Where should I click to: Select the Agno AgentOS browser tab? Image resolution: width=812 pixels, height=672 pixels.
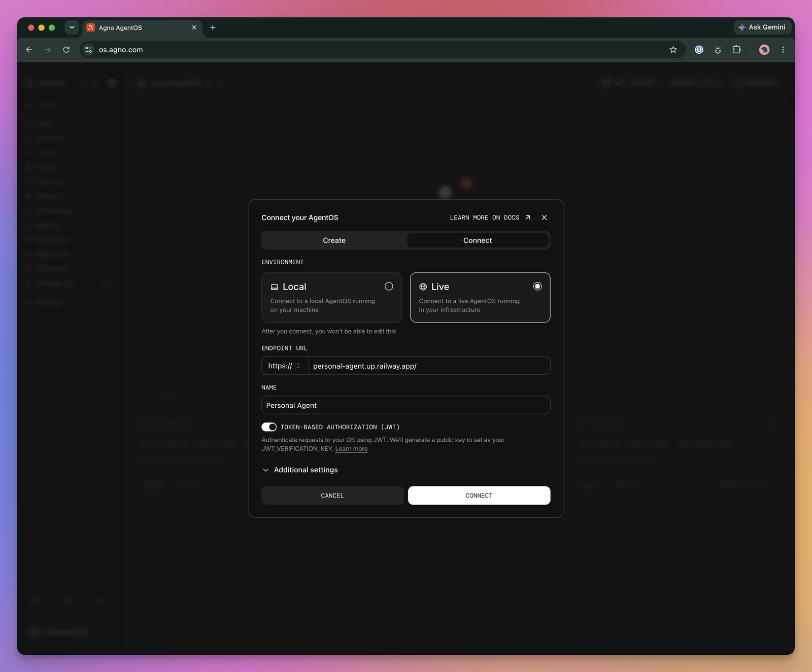tap(142, 28)
